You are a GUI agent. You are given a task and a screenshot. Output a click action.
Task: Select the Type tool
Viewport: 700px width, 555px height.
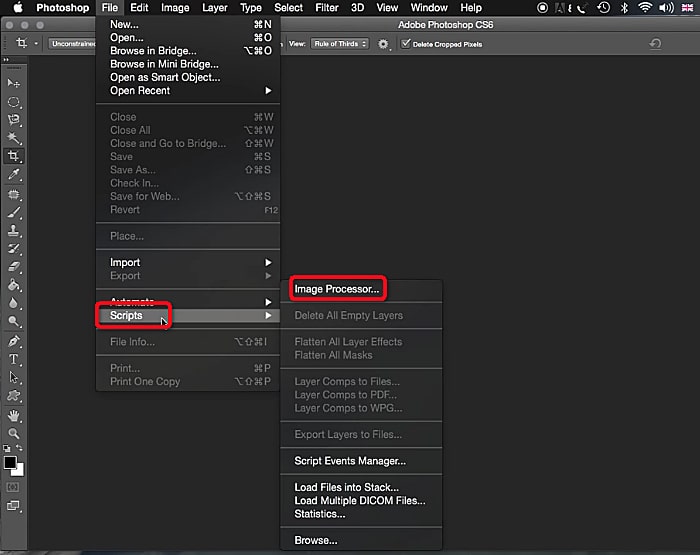point(13,359)
